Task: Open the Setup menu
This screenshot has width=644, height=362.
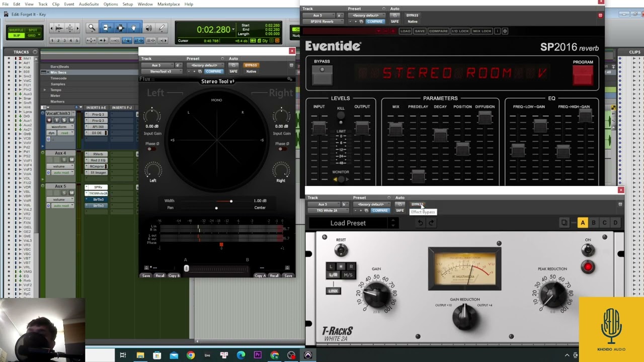Action: click(128, 4)
